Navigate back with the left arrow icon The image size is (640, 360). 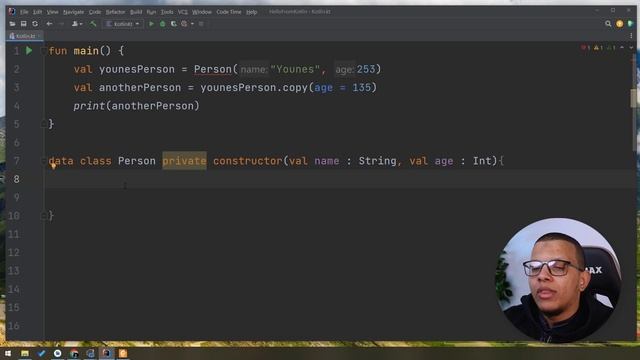click(x=49, y=24)
